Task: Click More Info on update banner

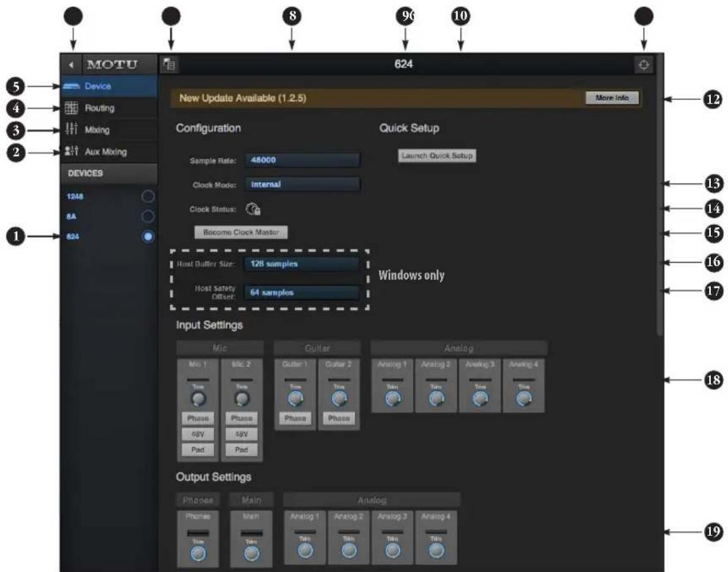Action: tap(612, 98)
